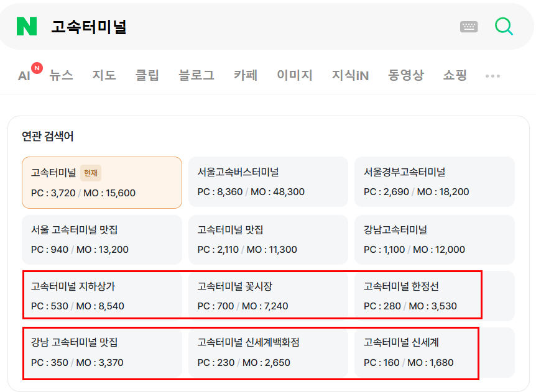Switch to the 뉴스 tab
This screenshot has width=536, height=392.
61,75
